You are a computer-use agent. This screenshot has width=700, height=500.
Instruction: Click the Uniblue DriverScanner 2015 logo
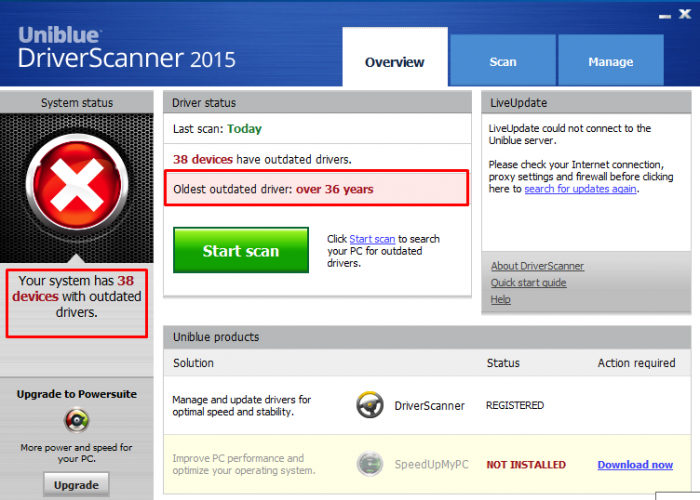click(126, 48)
